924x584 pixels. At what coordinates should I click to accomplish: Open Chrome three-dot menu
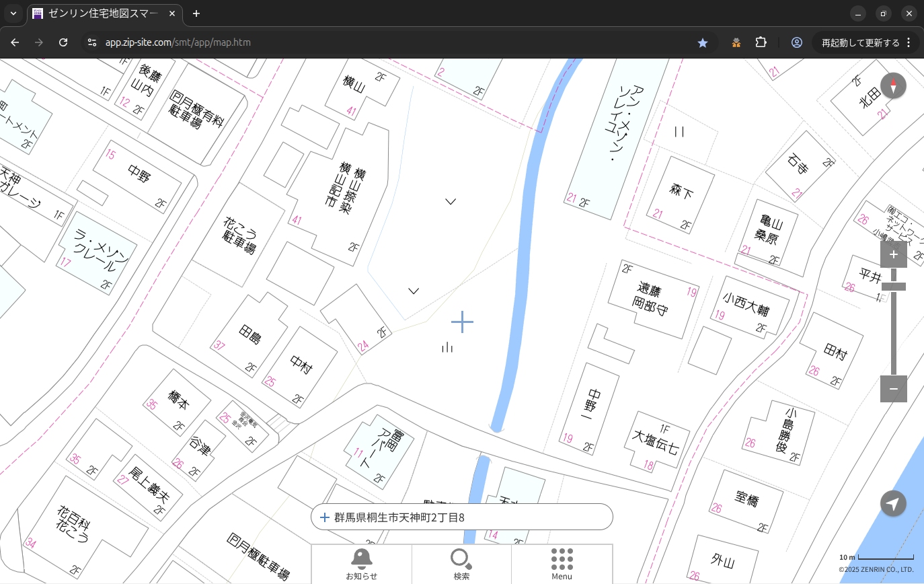[x=909, y=42]
